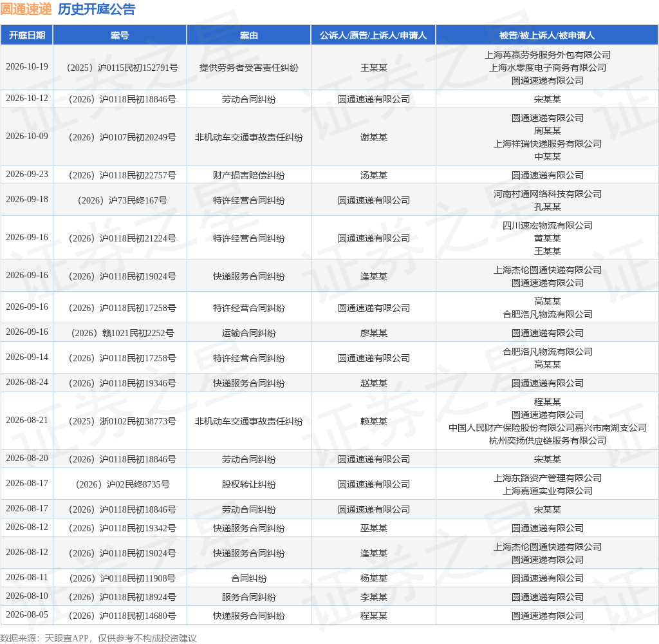Image resolution: width=659 pixels, height=644 pixels.
Task: Select the 开庭日期 column header
Action: (27, 35)
